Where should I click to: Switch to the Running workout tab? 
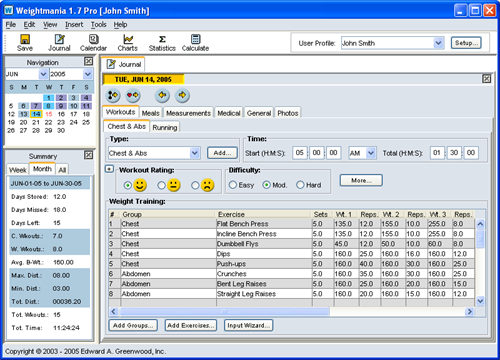coord(165,127)
